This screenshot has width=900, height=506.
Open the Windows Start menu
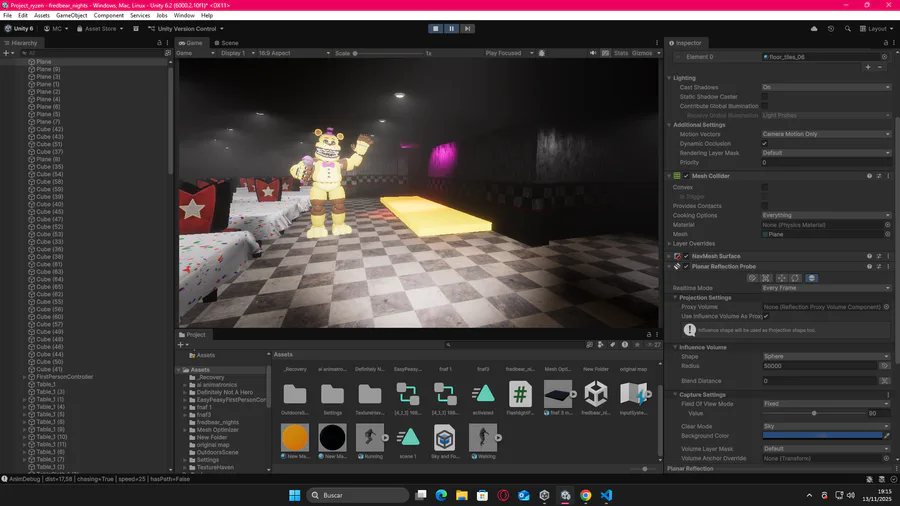click(294, 495)
